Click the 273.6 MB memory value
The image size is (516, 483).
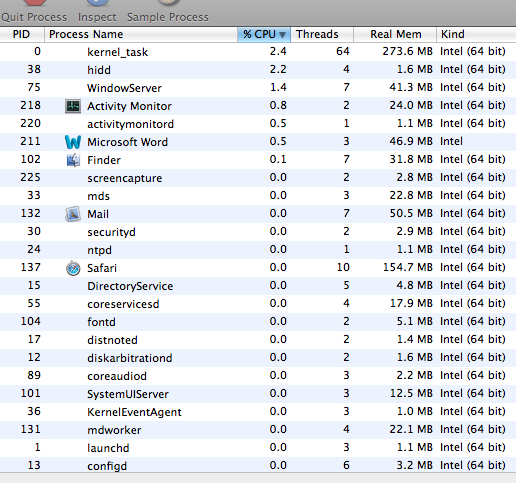[407, 51]
